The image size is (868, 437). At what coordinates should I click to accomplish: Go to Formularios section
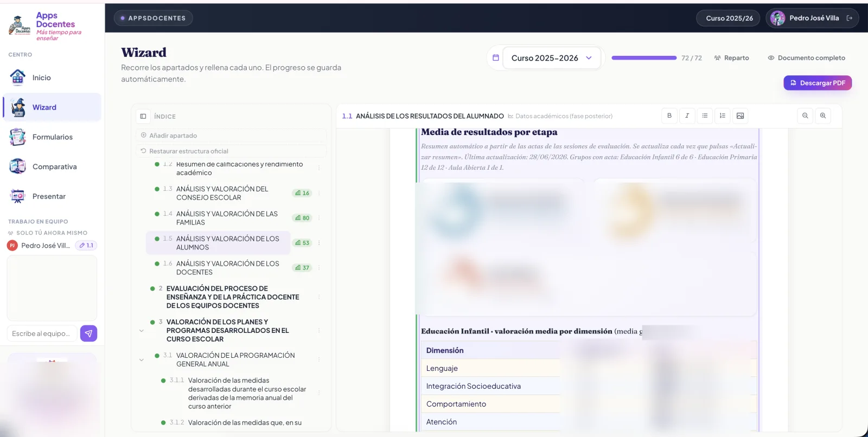[x=52, y=137]
